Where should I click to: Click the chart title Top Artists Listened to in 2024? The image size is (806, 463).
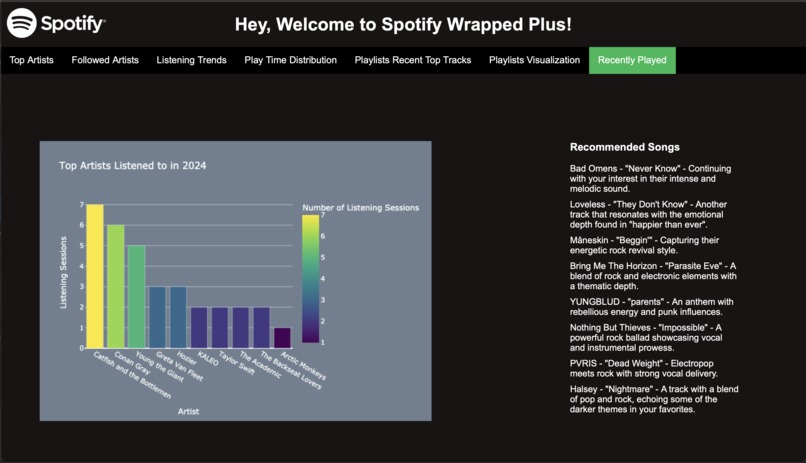(133, 165)
